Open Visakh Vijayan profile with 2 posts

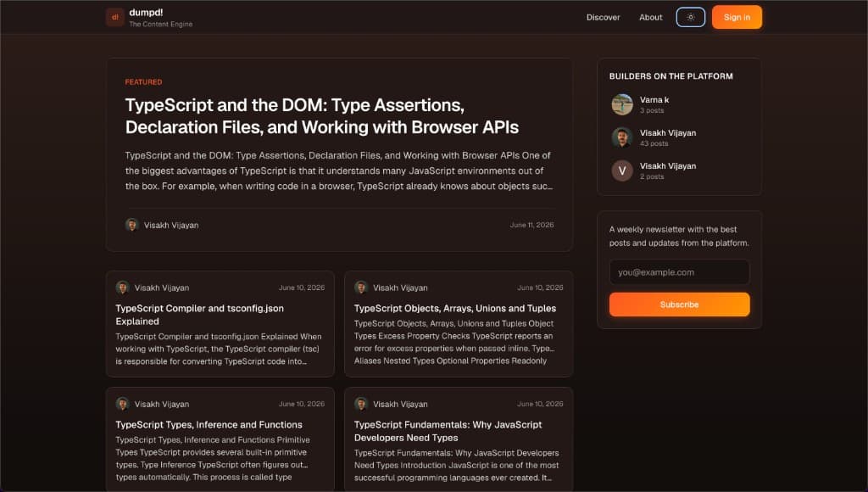click(668, 165)
